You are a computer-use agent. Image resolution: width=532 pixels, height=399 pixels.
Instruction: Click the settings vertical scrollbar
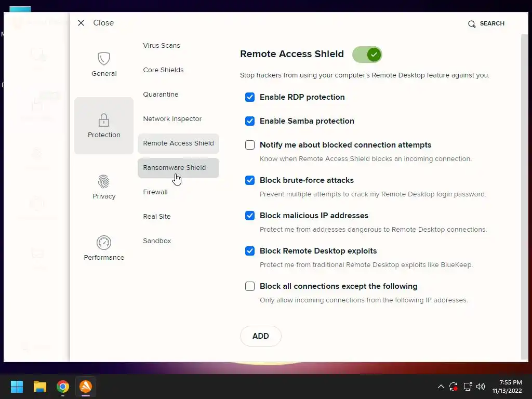click(524, 197)
